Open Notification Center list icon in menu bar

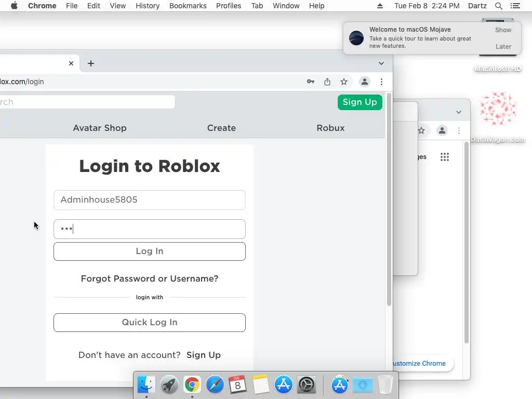(x=515, y=6)
